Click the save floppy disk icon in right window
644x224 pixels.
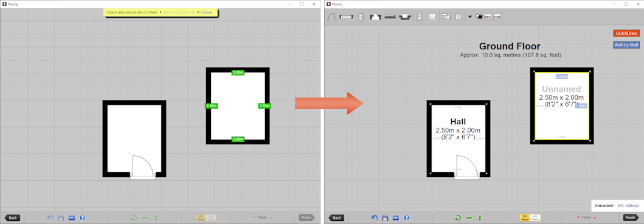pyautogui.click(x=385, y=218)
